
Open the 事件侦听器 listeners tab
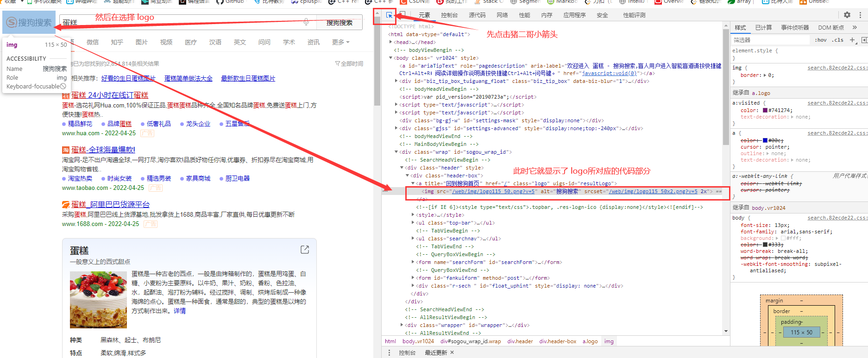click(x=795, y=27)
